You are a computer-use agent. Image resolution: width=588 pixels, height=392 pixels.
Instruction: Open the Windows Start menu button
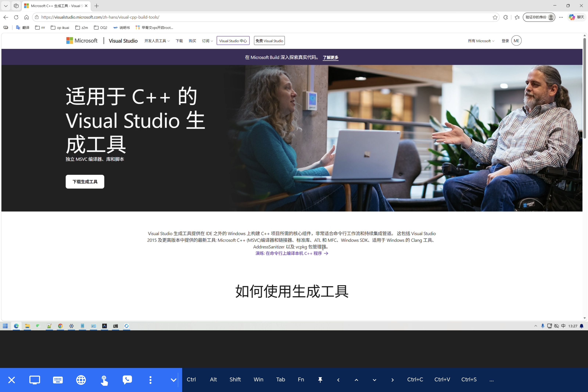click(x=5, y=326)
